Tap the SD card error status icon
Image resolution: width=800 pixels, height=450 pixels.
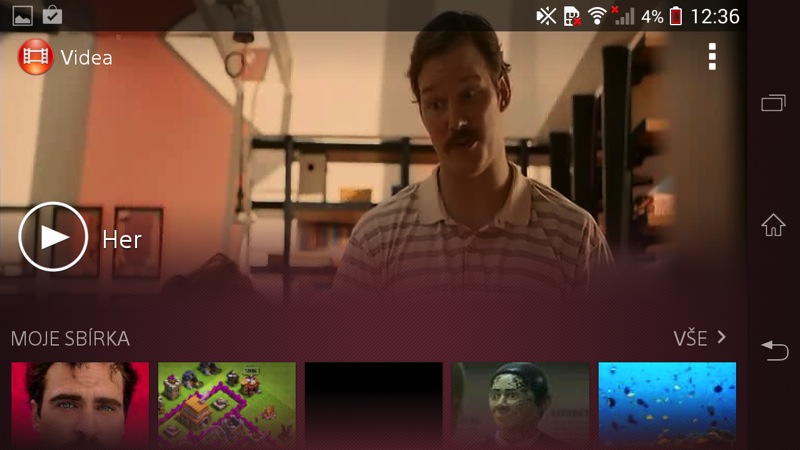572,16
